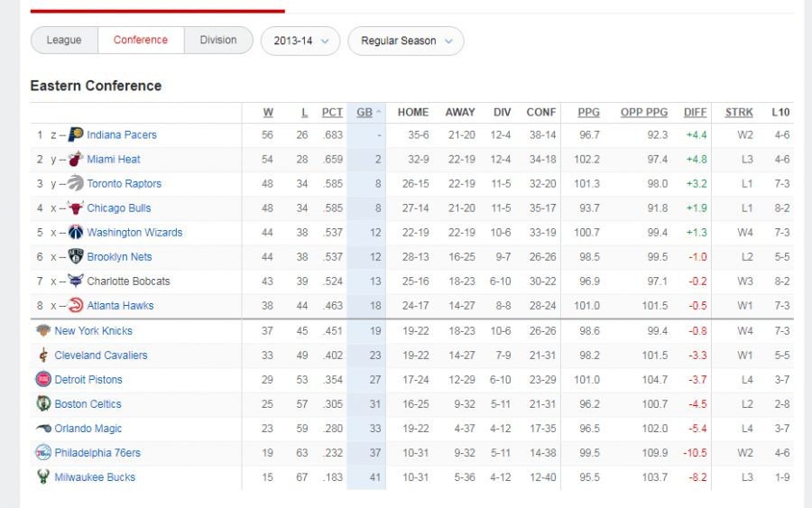Viewport: 812px width, 508px height.
Task: Open the New York Knicks team link
Action: 93,330
